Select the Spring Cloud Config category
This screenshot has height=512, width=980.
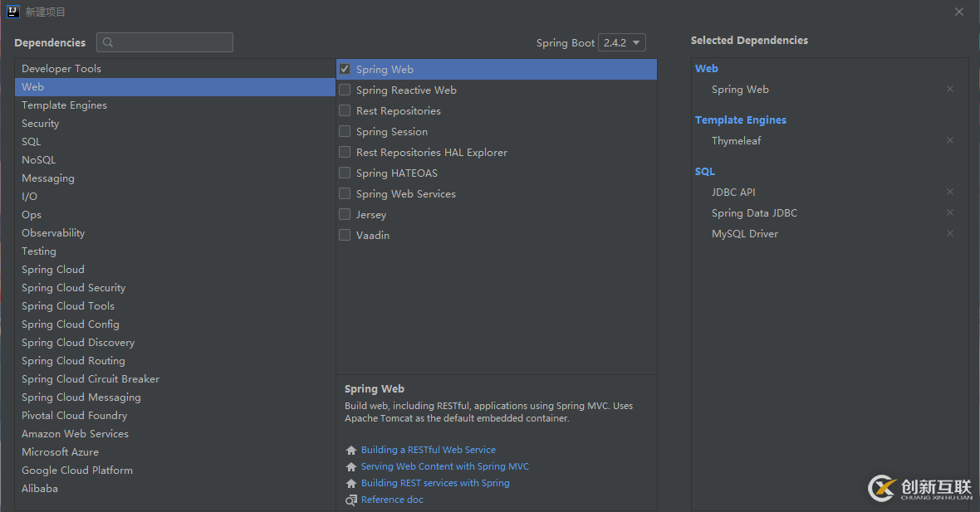coord(175,324)
